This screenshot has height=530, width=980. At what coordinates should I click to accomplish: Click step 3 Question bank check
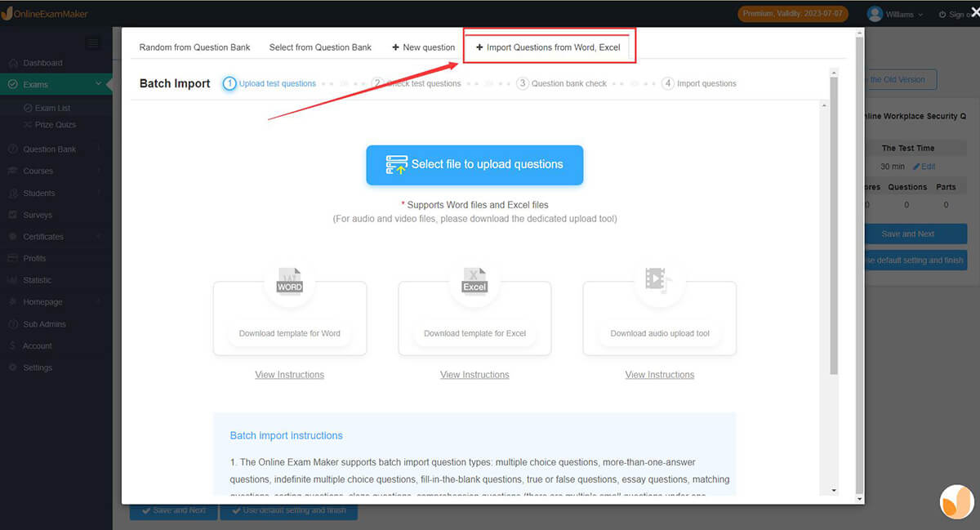coord(563,83)
